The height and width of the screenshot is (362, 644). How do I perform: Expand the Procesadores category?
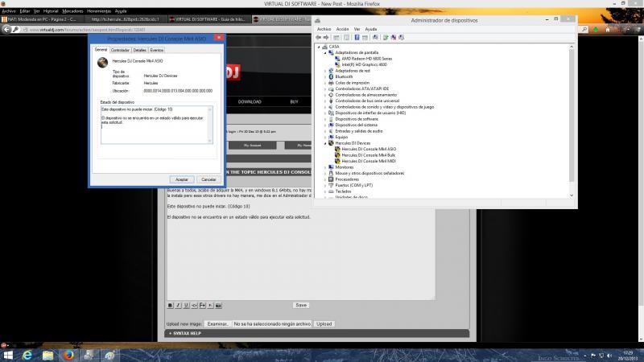[x=325, y=179]
